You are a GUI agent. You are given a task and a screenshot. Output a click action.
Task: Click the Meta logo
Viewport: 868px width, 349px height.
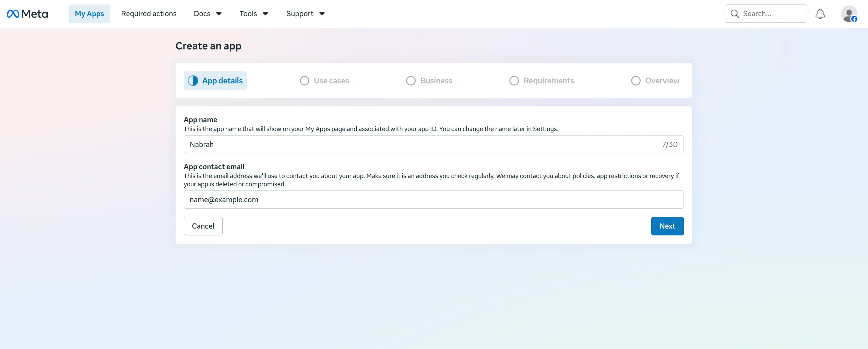coord(27,14)
